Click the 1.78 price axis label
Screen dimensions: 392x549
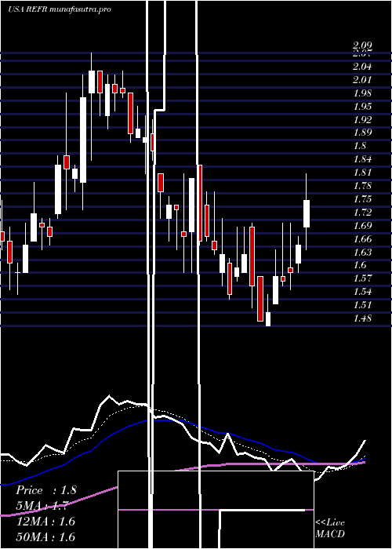tap(362, 186)
